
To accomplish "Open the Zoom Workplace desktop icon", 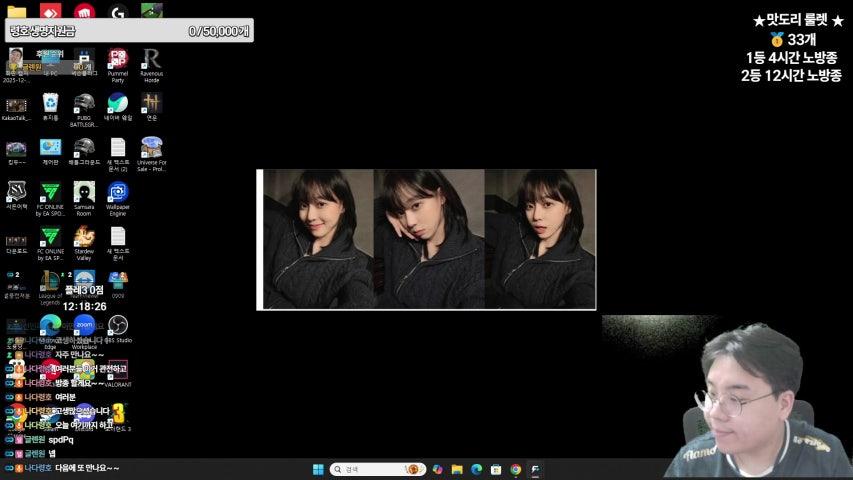I will [x=84, y=325].
